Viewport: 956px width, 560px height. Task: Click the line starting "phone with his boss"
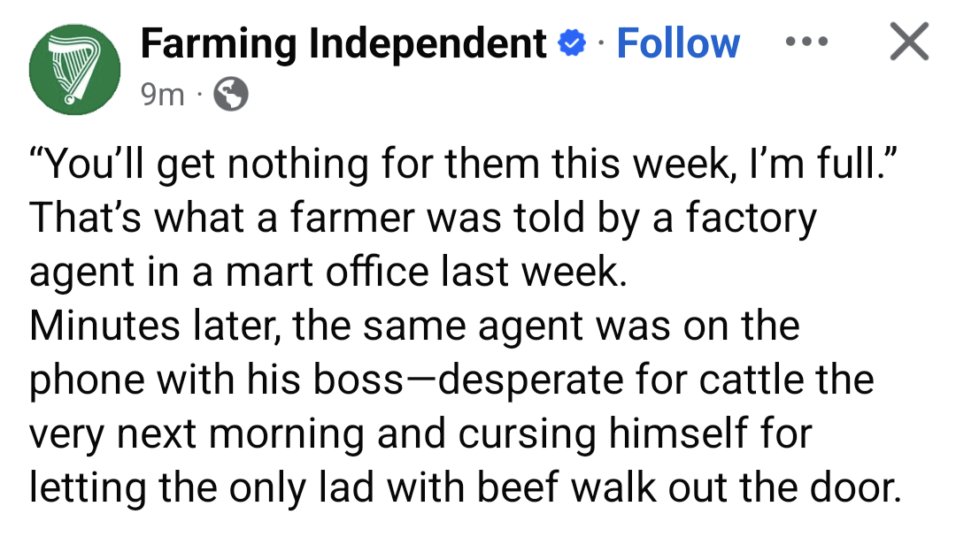[x=451, y=380]
